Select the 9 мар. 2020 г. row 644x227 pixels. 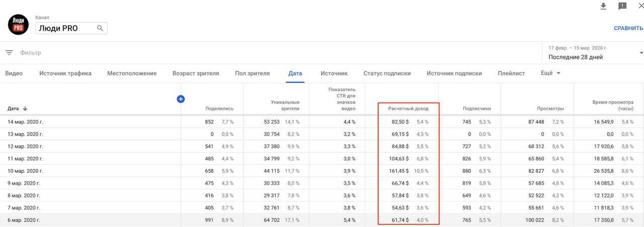tap(322, 183)
